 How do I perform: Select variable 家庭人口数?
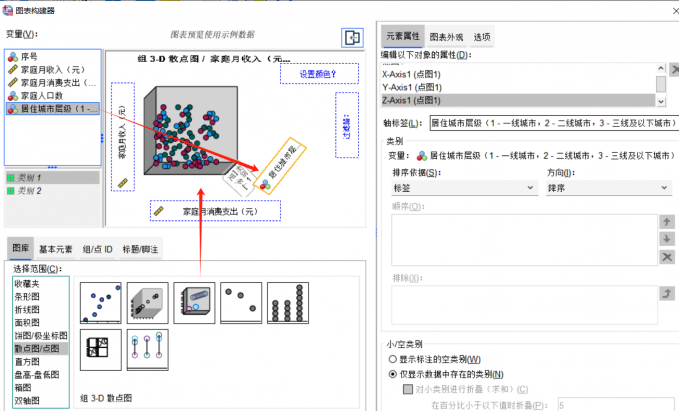(x=53, y=96)
